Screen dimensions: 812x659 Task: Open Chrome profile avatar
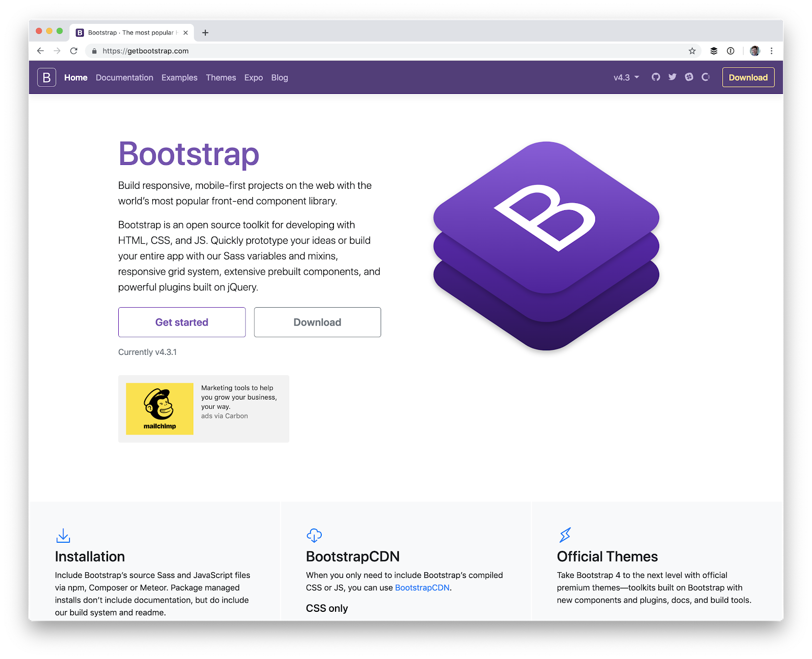755,51
